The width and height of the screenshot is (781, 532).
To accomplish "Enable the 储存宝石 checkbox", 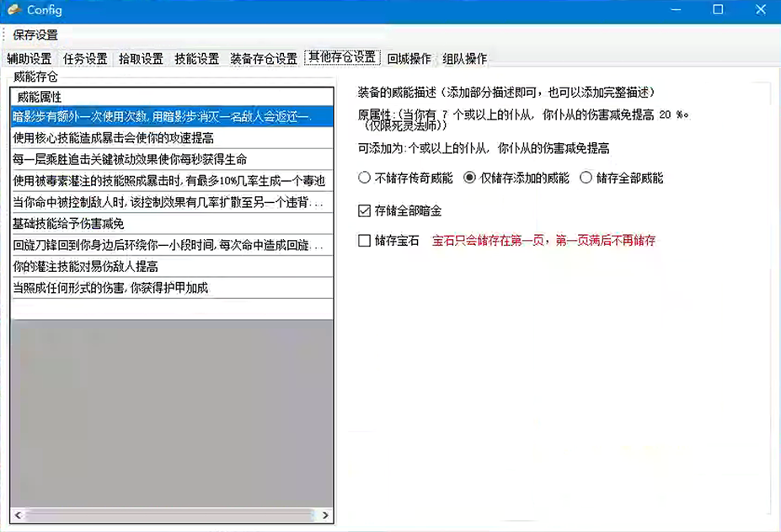I will pyautogui.click(x=364, y=241).
